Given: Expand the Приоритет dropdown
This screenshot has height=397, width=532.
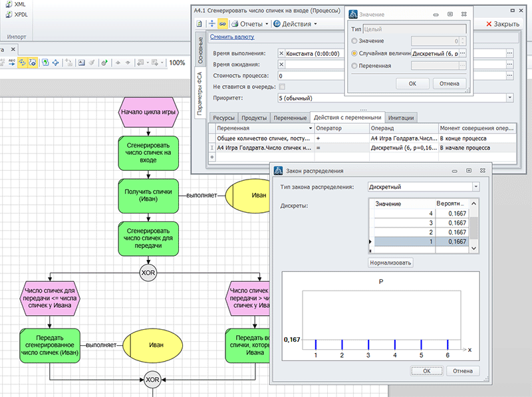Looking at the screenshot, I should coord(509,98).
